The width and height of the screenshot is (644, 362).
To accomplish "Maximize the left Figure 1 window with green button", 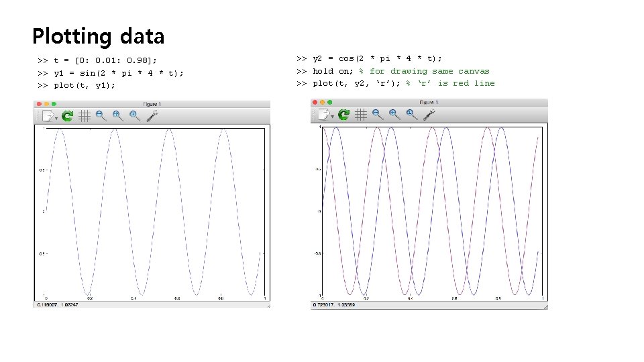I will 54,105.
